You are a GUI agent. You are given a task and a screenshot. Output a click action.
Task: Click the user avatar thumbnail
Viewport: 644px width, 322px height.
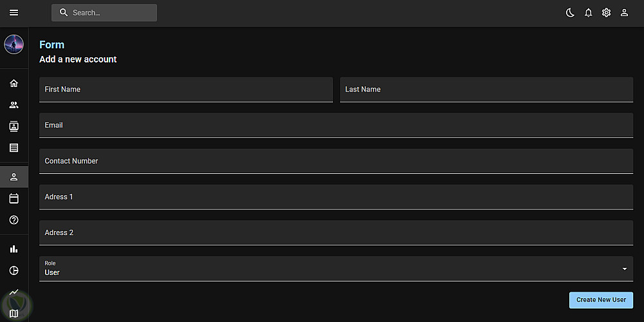14,44
